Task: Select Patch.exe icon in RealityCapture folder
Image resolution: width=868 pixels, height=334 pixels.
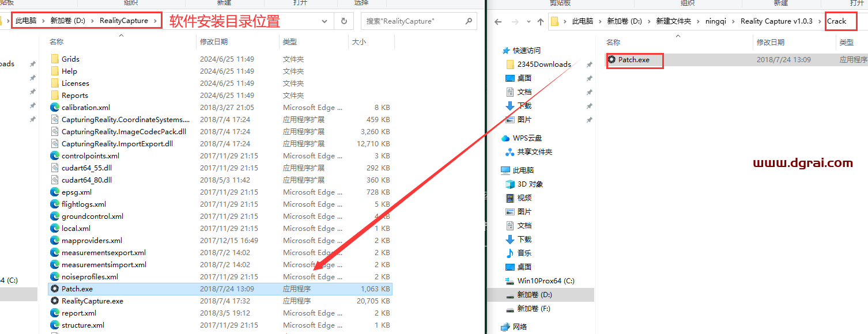Action: click(x=55, y=289)
